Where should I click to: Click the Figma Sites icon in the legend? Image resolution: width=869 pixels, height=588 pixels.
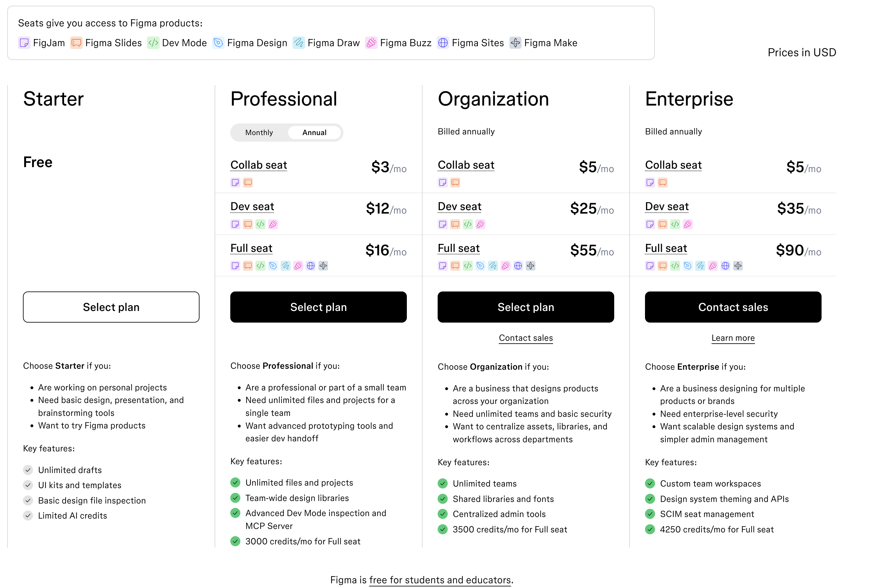(x=443, y=43)
